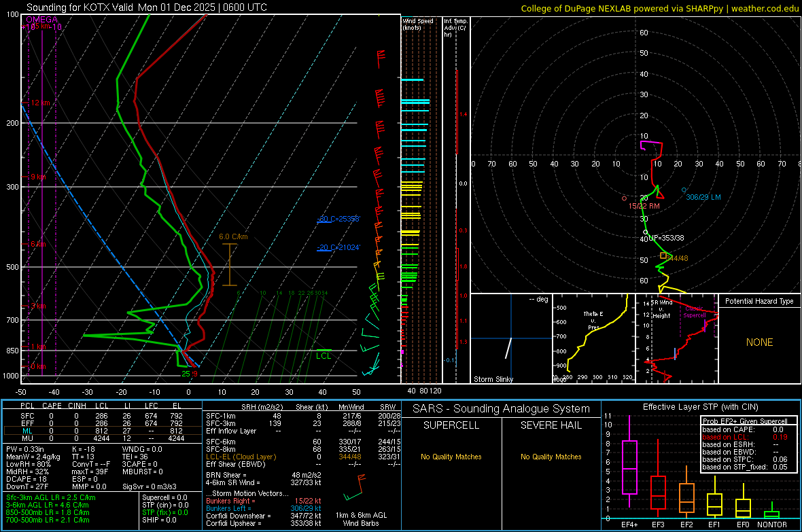The image size is (802, 532).
Task: Click the 'Theta-E v. Pres' inset label
Action: point(593,321)
